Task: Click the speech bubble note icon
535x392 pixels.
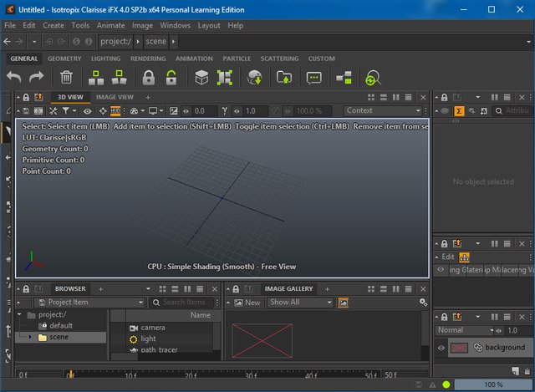Action: point(313,78)
